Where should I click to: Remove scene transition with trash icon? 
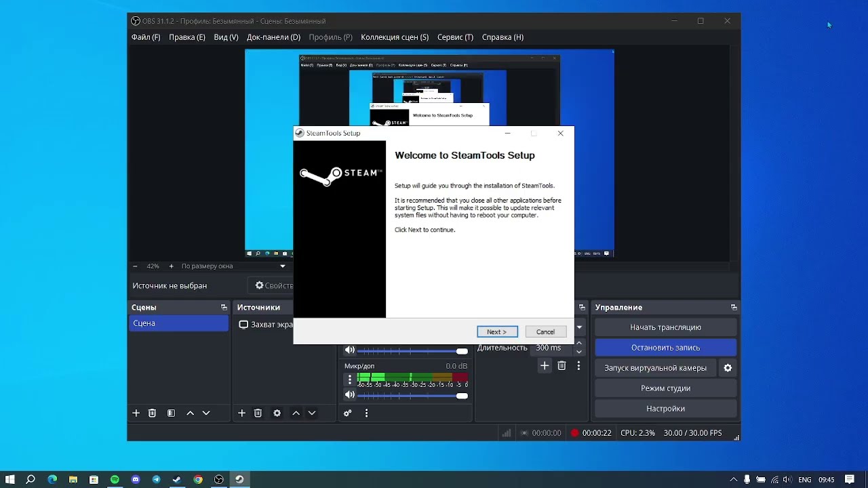(x=561, y=365)
